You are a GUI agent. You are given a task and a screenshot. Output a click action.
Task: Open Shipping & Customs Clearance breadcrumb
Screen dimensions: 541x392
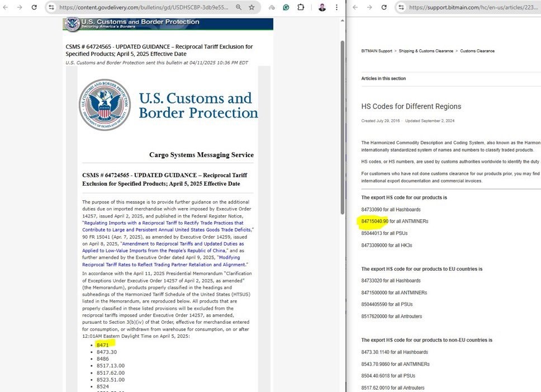426,51
